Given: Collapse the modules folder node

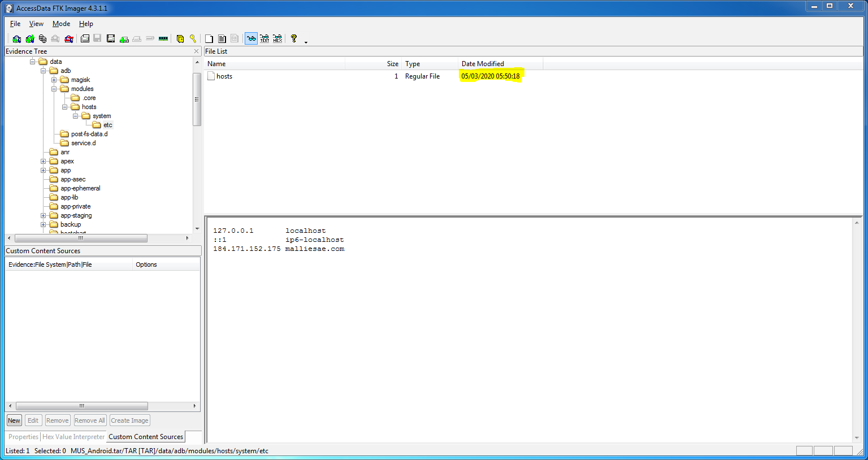Looking at the screenshot, I should pyautogui.click(x=54, y=89).
